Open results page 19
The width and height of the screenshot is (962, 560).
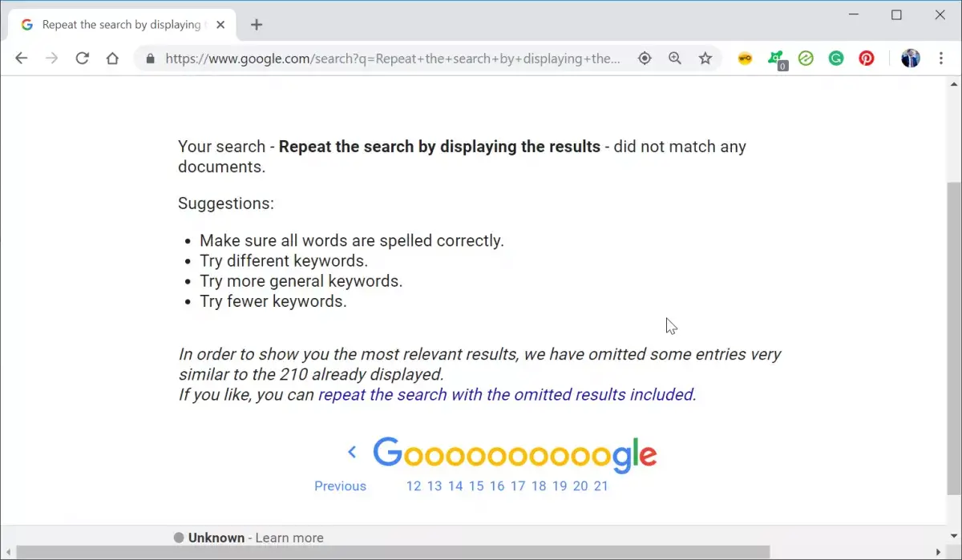pos(560,485)
